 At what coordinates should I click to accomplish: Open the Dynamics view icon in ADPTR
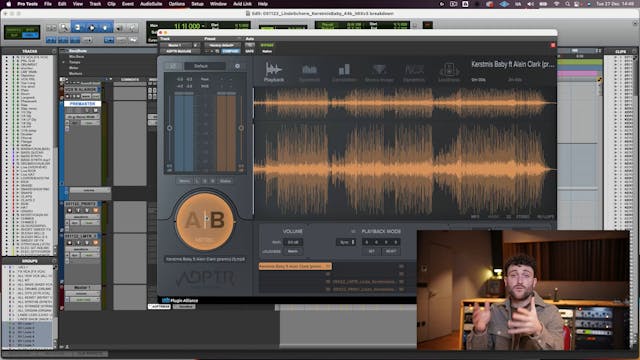[414, 72]
